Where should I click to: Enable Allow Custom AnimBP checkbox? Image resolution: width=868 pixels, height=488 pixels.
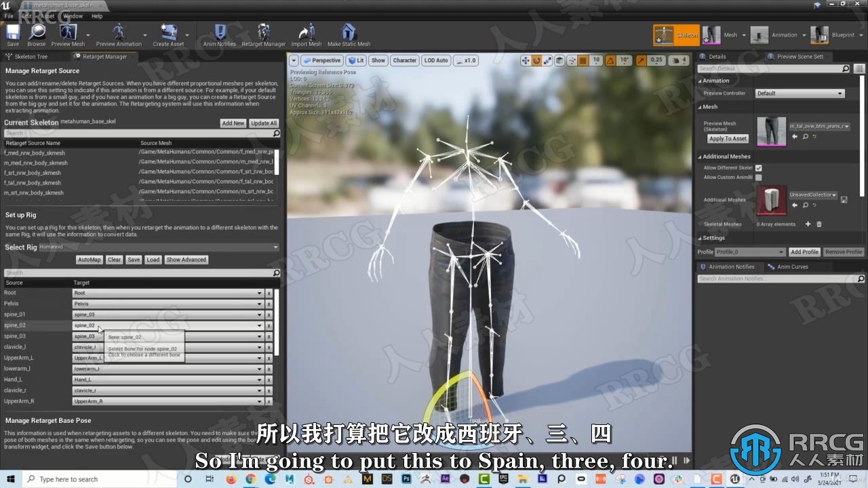[x=758, y=178]
